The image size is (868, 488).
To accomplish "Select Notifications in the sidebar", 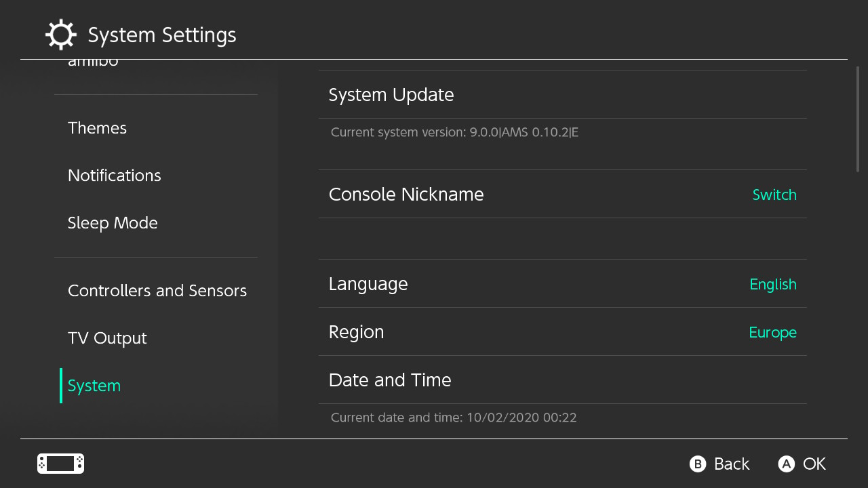I will coord(156,176).
